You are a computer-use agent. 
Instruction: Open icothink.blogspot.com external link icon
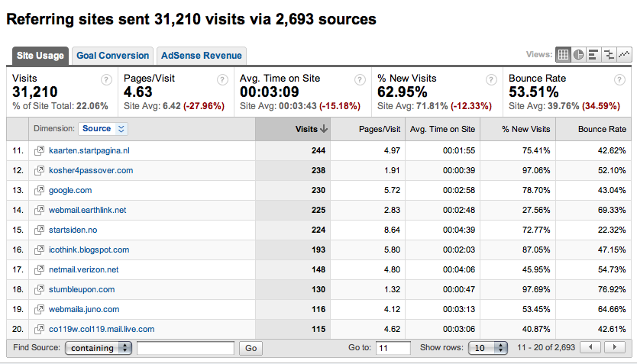(x=39, y=250)
